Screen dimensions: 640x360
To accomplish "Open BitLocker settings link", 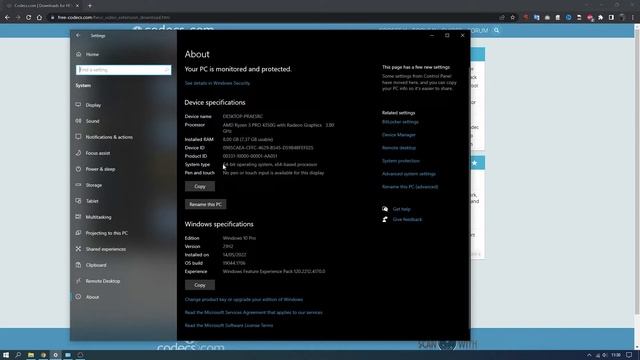I will point(400,122).
